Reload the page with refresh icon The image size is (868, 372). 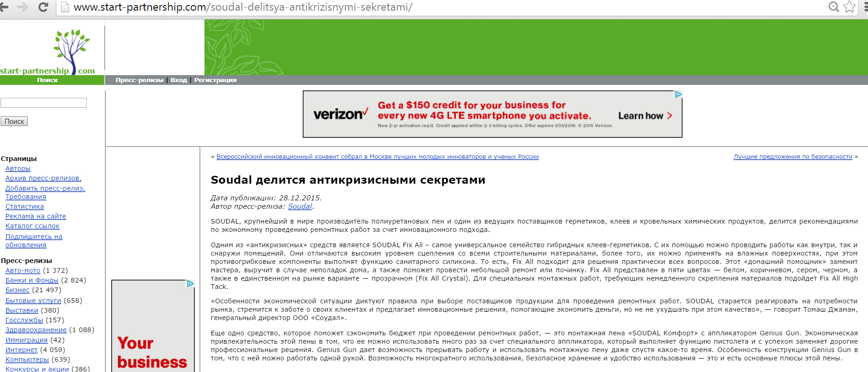tap(43, 7)
